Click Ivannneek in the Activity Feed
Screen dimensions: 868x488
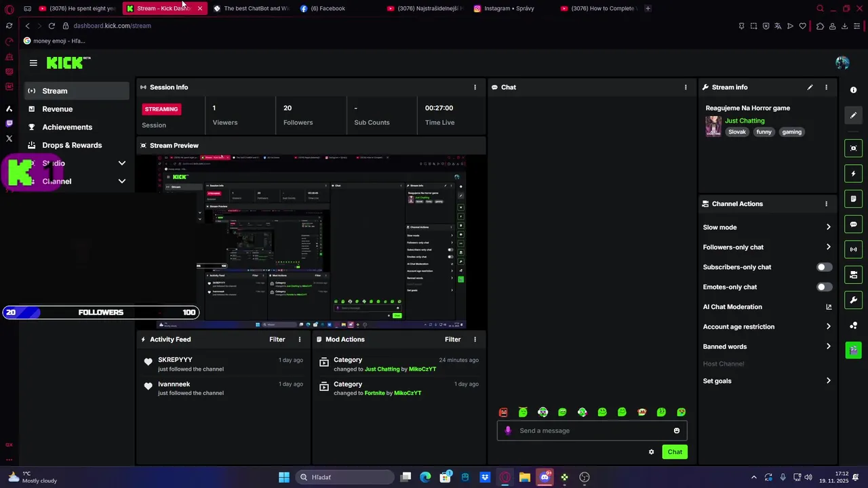(x=174, y=384)
